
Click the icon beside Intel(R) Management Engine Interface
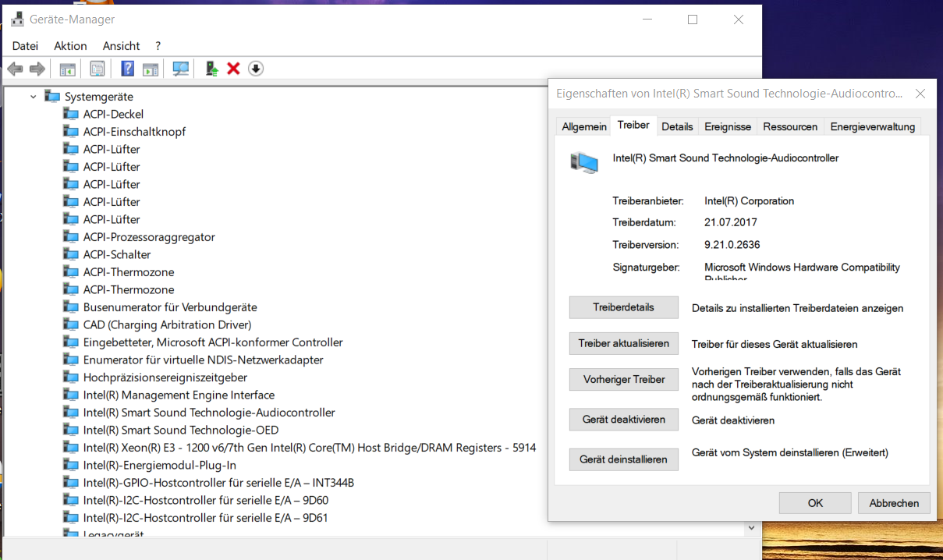tap(71, 395)
